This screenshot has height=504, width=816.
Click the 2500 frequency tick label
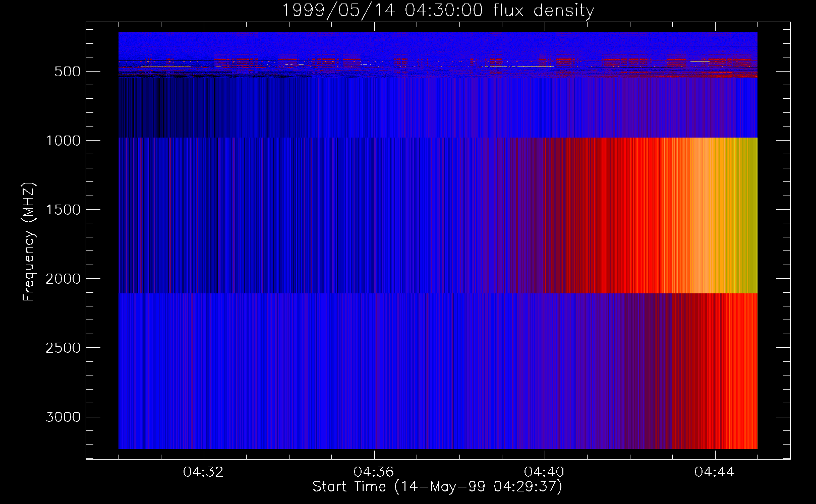(x=63, y=348)
